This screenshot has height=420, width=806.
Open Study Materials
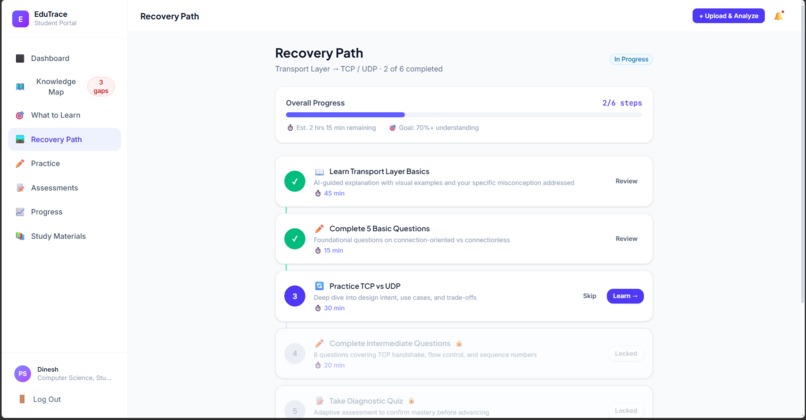(64, 236)
